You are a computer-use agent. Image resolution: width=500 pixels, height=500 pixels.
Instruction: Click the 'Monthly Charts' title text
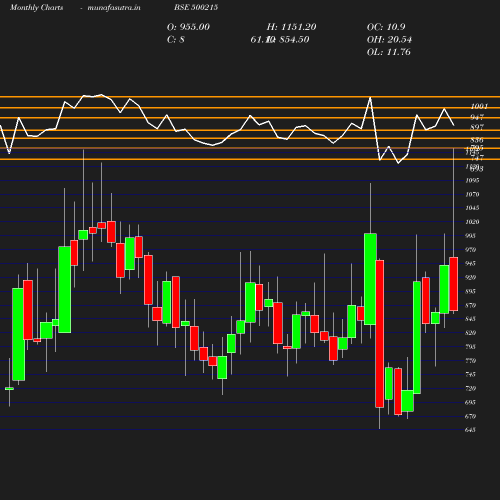[x=36, y=7]
